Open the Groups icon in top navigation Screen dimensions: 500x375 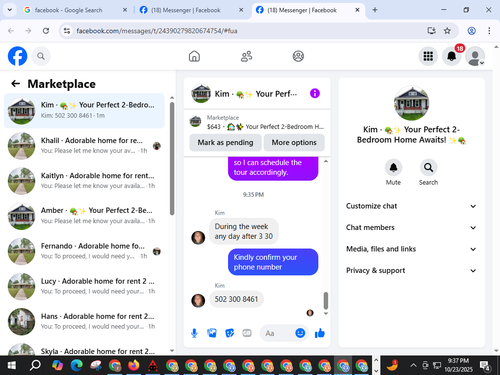coord(298,56)
